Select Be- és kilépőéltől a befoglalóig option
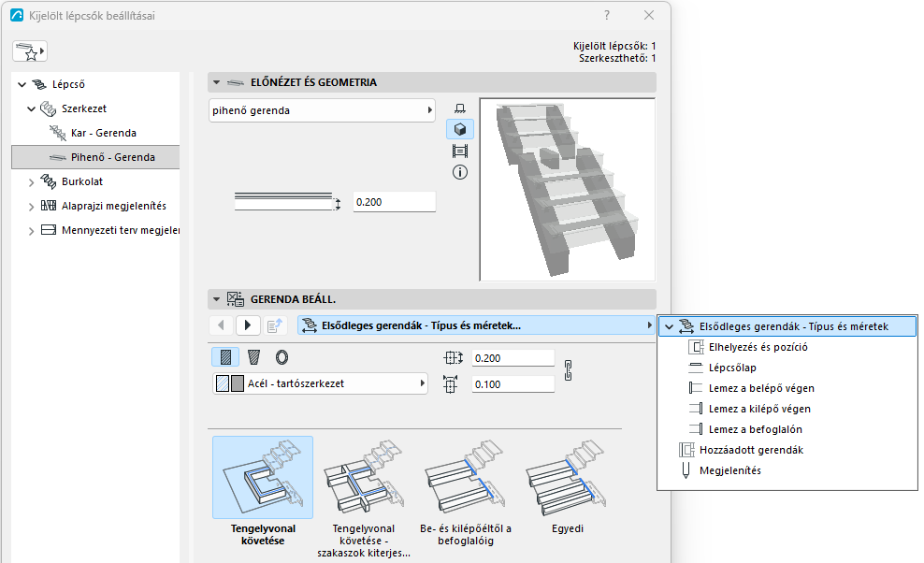924x563 pixels. tap(466, 492)
